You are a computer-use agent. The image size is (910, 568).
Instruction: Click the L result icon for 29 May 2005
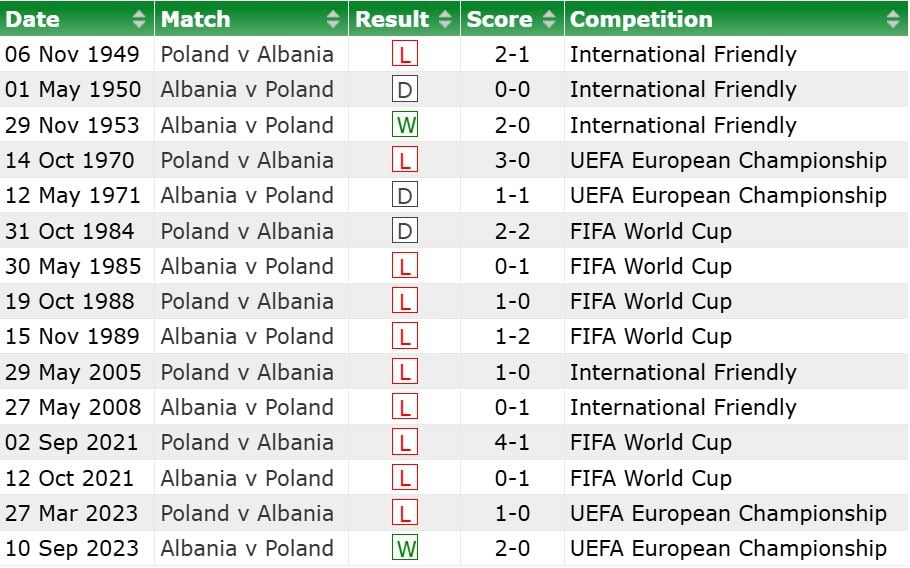coord(405,372)
